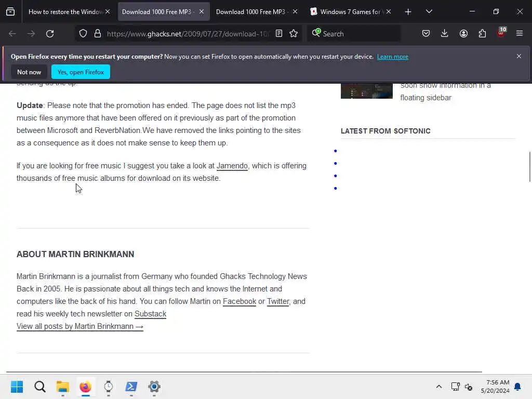Open the Extensions puzzle menu
532x399 pixels.
click(x=482, y=34)
